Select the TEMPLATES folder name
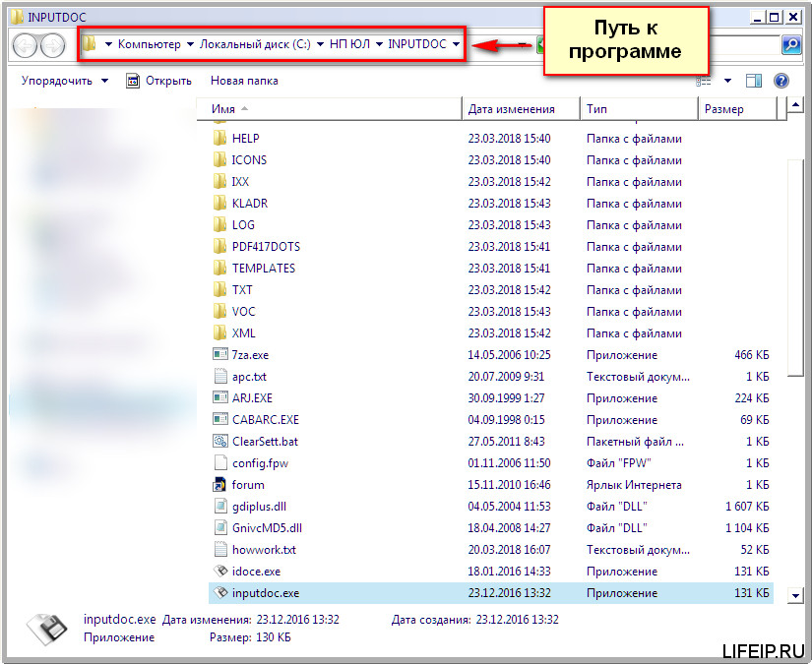The height and width of the screenshot is (664, 812). click(x=263, y=269)
